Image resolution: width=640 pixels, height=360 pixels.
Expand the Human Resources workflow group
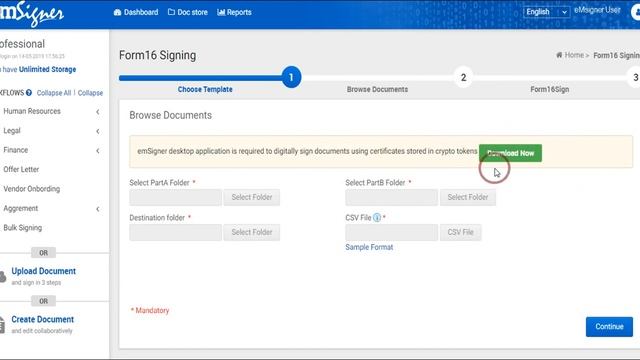pyautogui.click(x=51, y=111)
